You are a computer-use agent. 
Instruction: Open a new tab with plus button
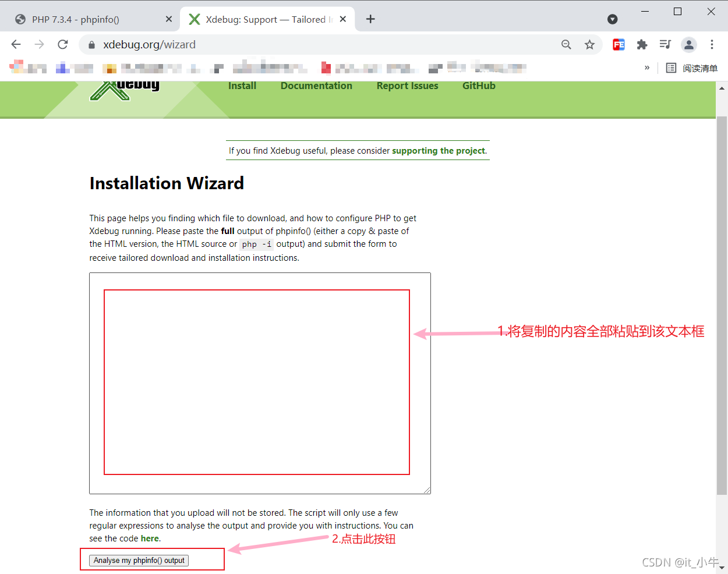[370, 19]
